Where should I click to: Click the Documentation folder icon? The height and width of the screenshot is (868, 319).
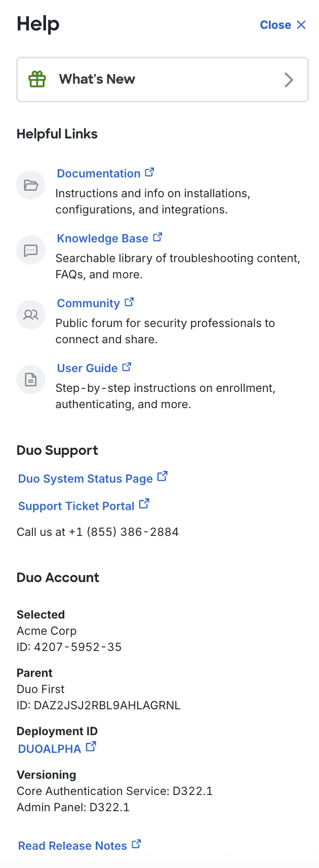[x=30, y=185]
